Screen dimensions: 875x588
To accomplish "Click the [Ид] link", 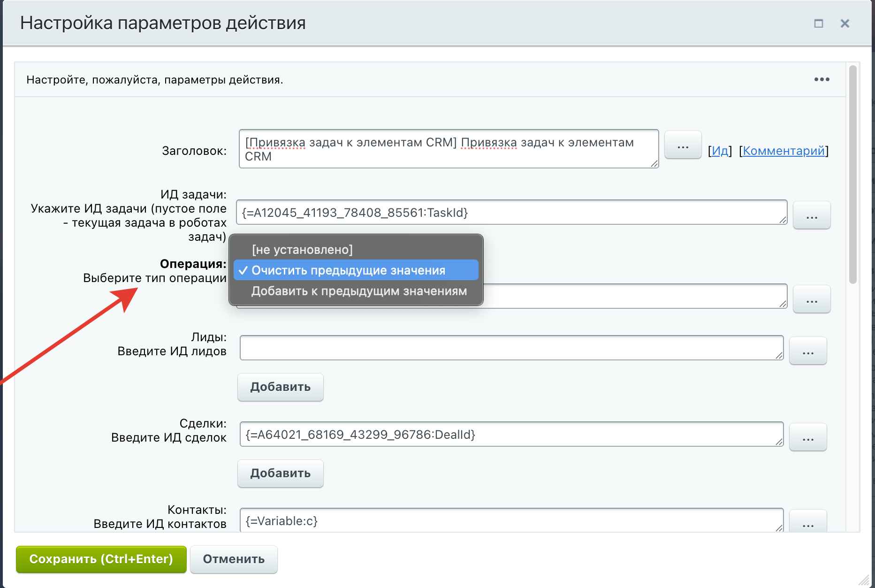I will (720, 151).
